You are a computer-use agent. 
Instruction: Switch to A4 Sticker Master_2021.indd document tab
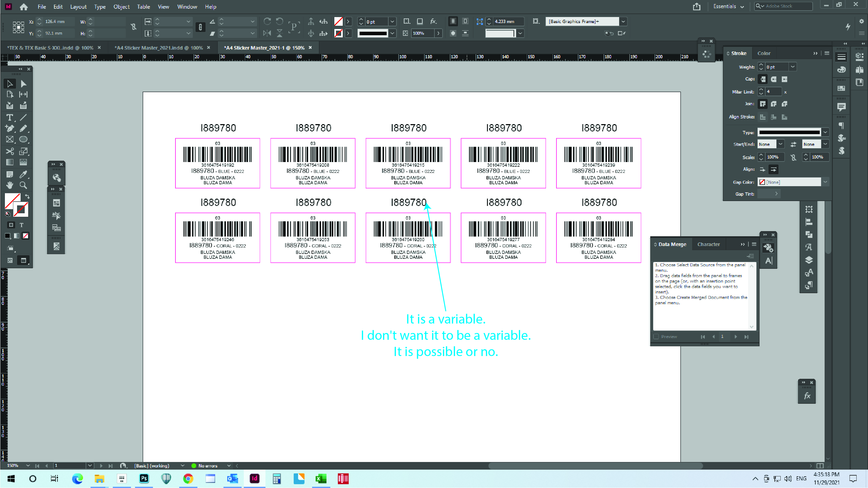(x=158, y=48)
